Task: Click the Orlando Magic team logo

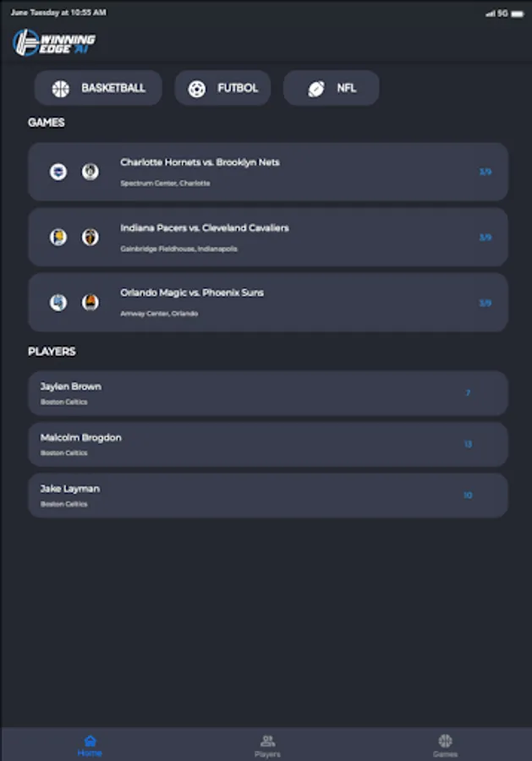Action: 58,302
